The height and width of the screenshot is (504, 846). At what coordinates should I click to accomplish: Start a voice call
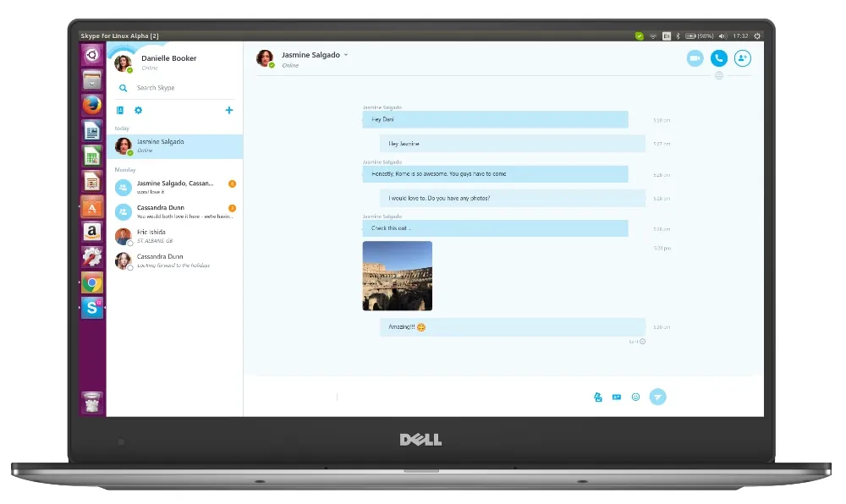[x=719, y=58]
